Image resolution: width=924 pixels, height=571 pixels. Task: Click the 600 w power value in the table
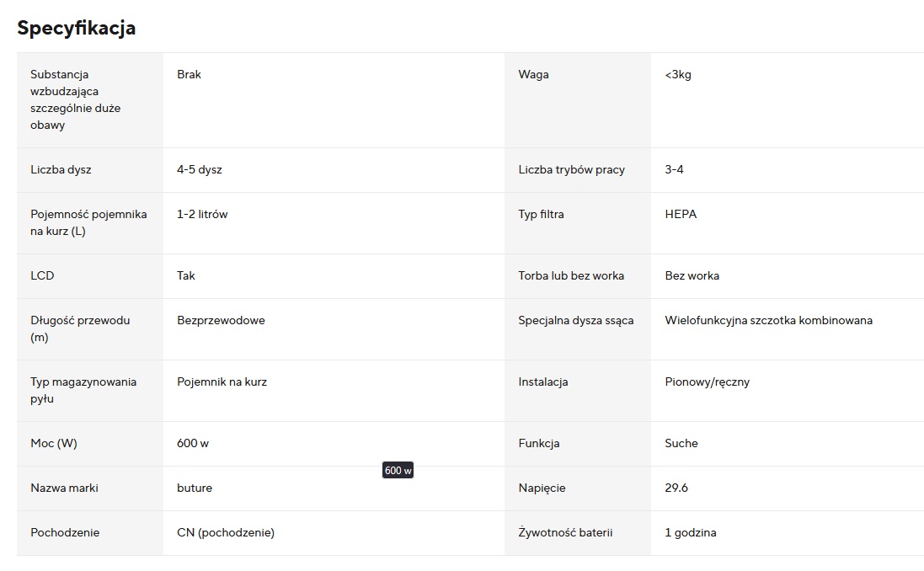pos(193,443)
